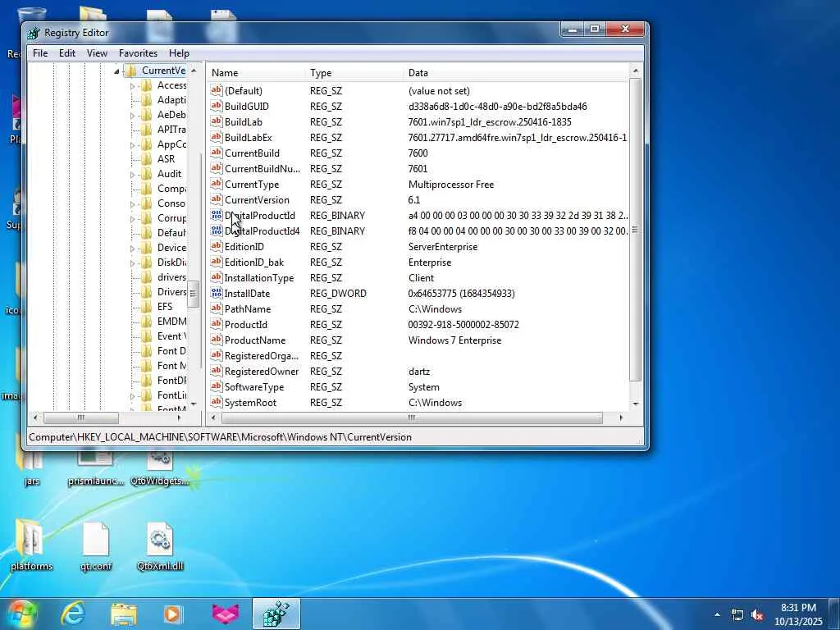Image resolution: width=840 pixels, height=630 pixels.
Task: Select the SoftwareType value name
Action: (254, 387)
